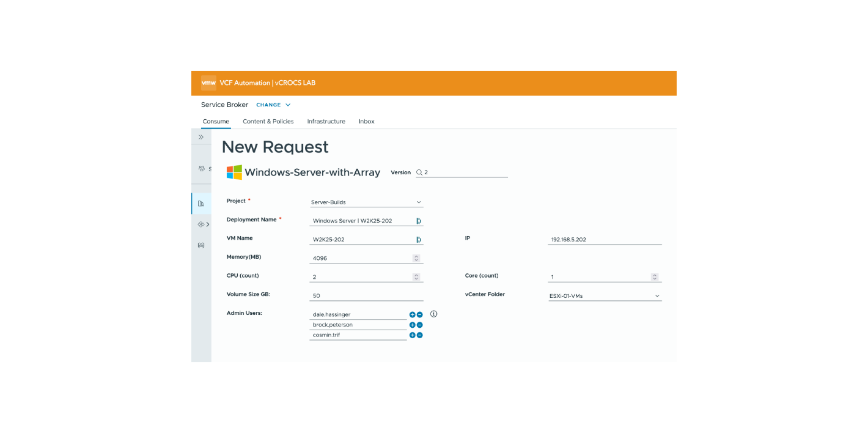868x433 pixels.
Task: Go to the Inbox tab
Action: coord(366,122)
